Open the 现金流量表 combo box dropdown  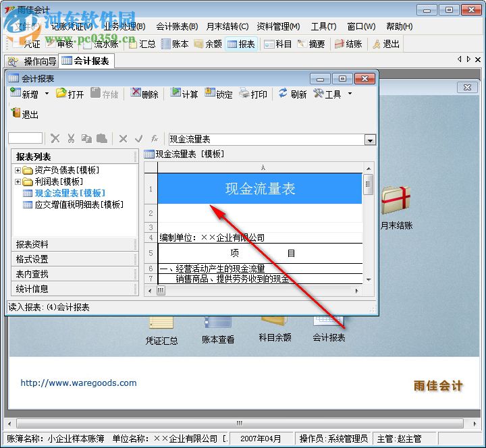370,140
